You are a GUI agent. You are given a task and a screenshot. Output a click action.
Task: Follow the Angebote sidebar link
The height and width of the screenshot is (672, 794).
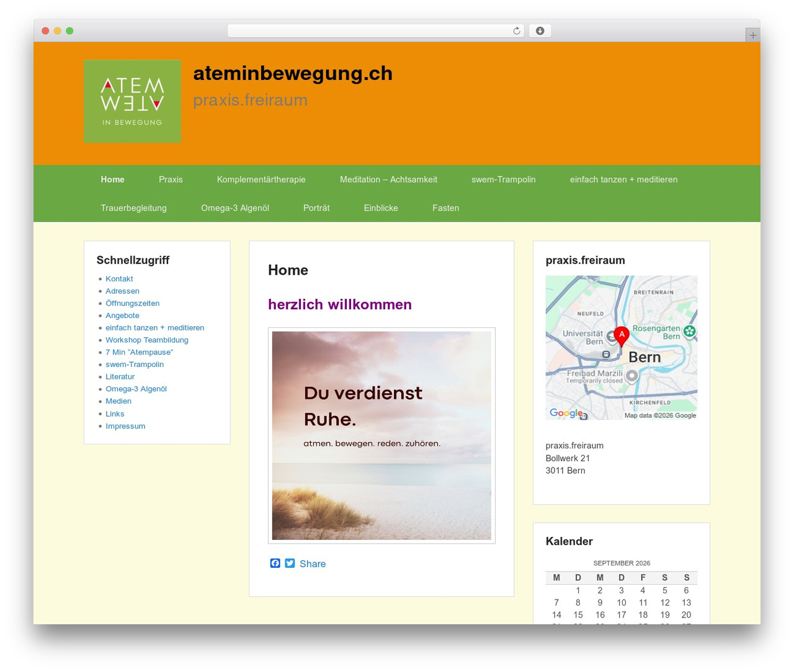pos(122,316)
